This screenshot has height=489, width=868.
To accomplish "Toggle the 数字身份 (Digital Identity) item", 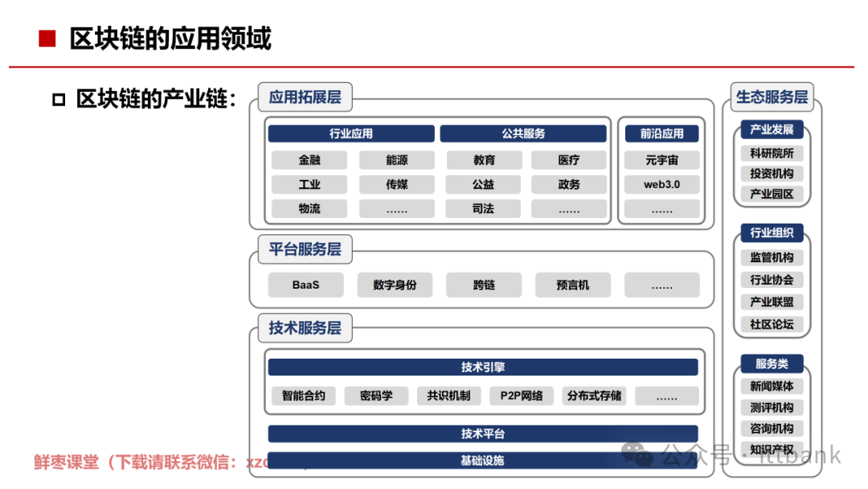I will tap(394, 285).
